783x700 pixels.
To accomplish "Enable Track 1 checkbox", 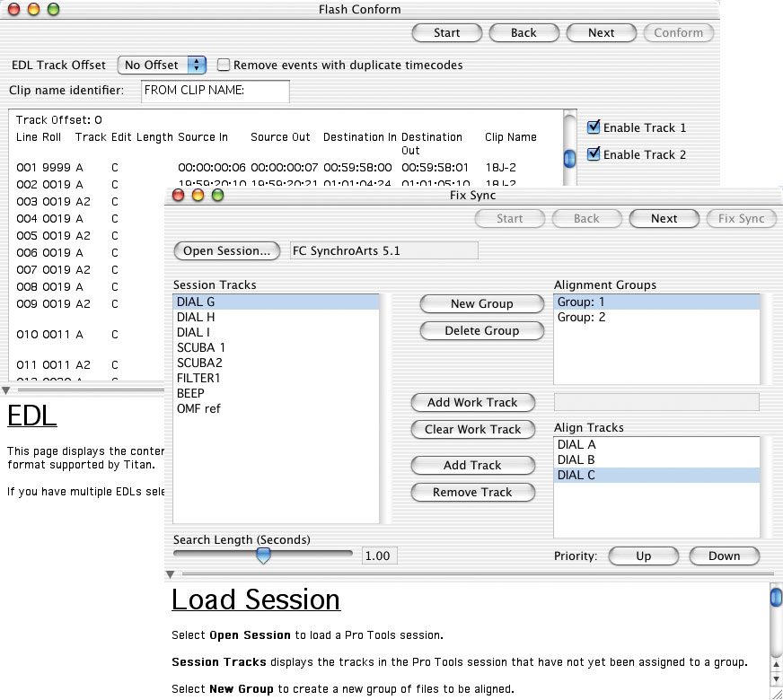I will [593, 127].
